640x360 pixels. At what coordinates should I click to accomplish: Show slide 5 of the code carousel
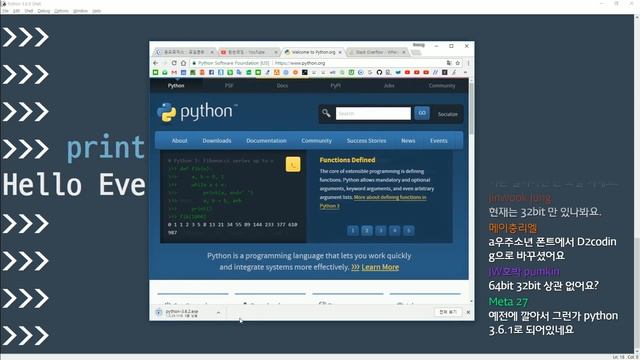(408, 231)
